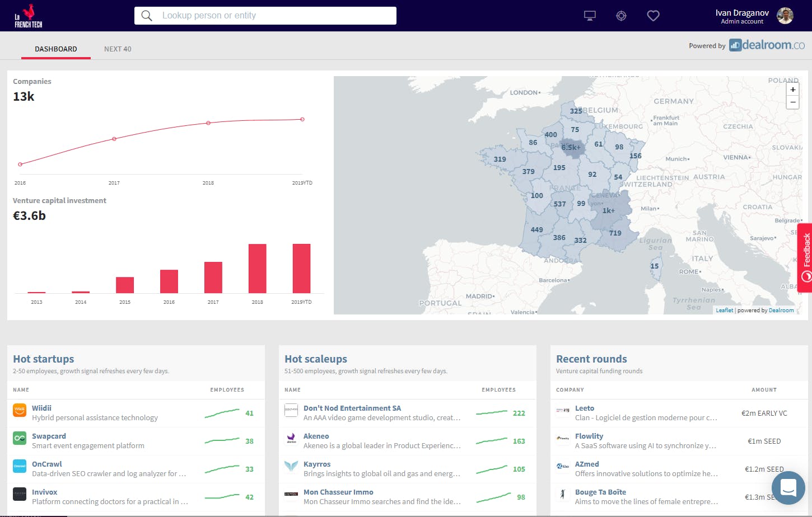Open the Swapcard startup profile
This screenshot has width=812, height=517.
[x=49, y=436]
